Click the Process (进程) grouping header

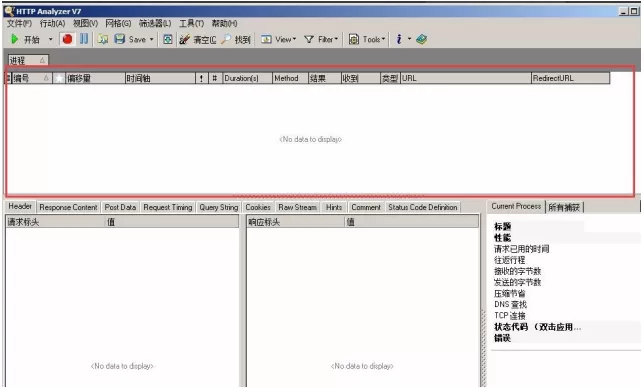[x=28, y=60]
